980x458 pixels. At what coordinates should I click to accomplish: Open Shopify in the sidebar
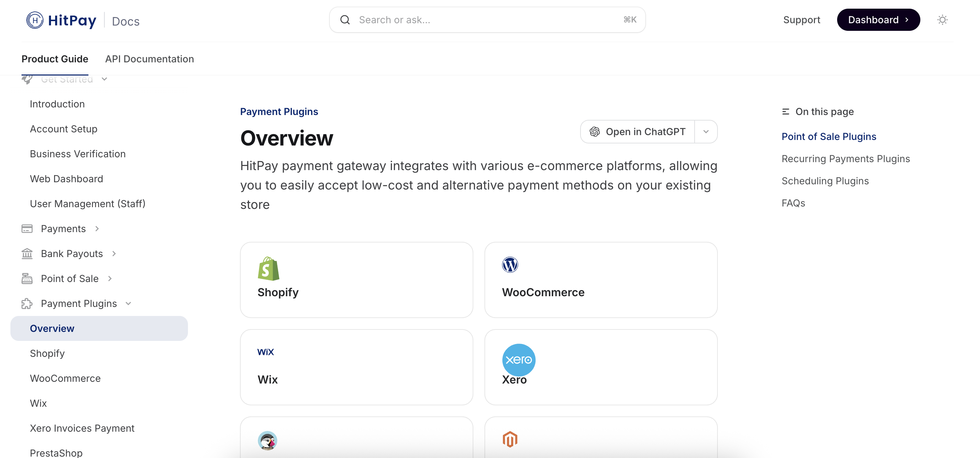(47, 353)
